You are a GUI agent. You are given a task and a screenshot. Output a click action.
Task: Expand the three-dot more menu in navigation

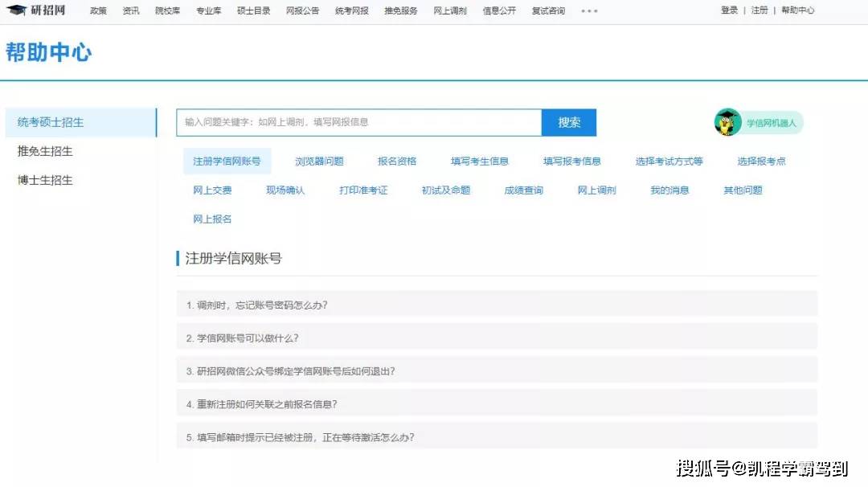pyautogui.click(x=589, y=11)
